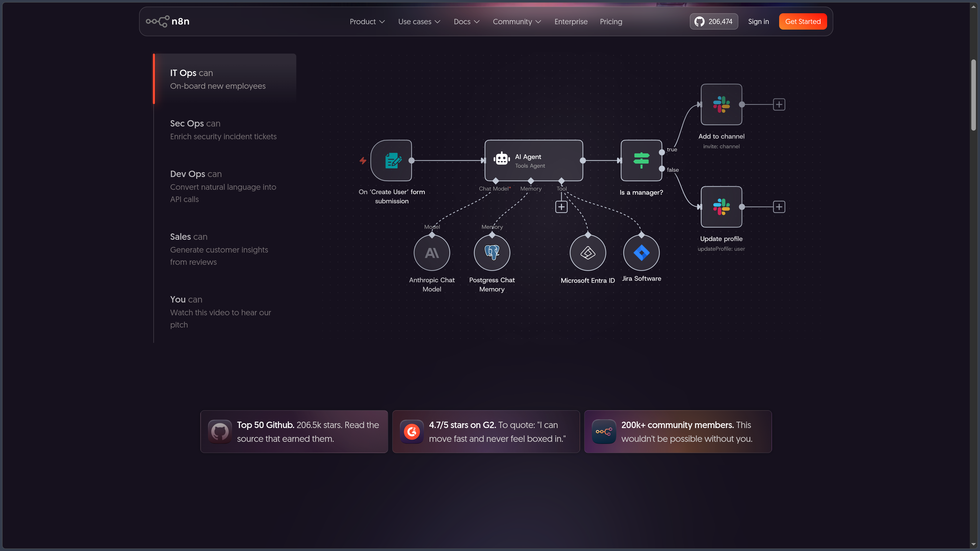Click the vertical page scrollbar thumb
980x551 pixels.
(973, 95)
